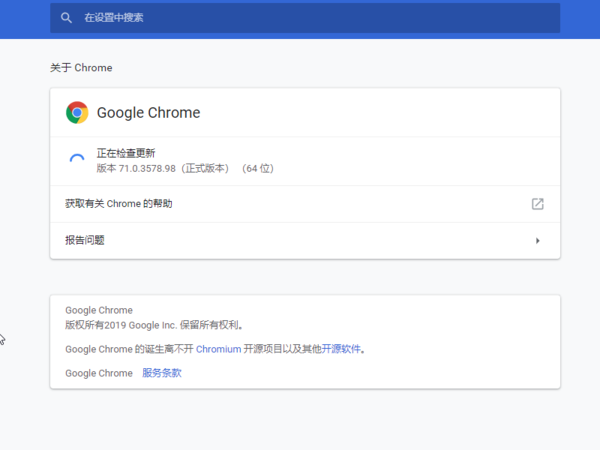The height and width of the screenshot is (450, 600).
Task: Click the (正式版本) label in the version line
Action: (x=205, y=168)
